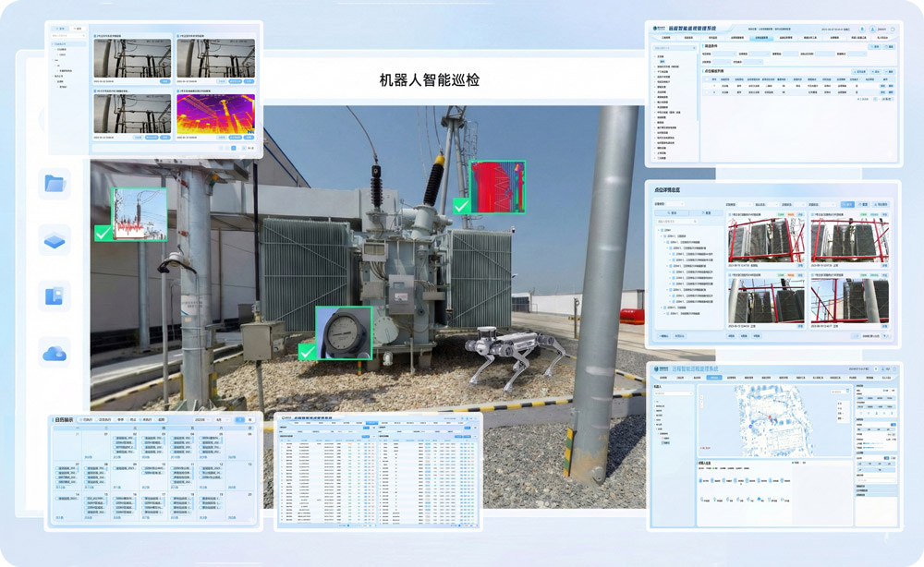Screen dimensions: 924x567
Task: Toggle green checkmark under the gauge overlay
Action: pyautogui.click(x=307, y=351)
